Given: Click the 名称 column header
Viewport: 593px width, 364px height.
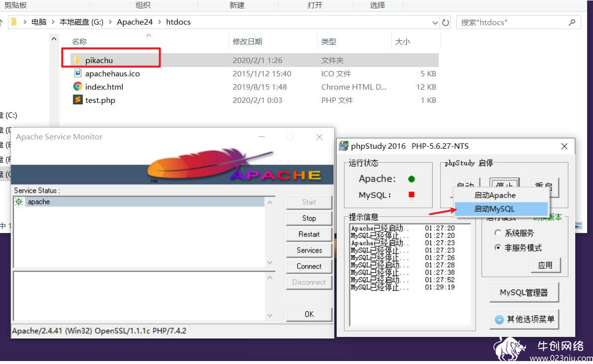Looking at the screenshot, I should [x=79, y=42].
